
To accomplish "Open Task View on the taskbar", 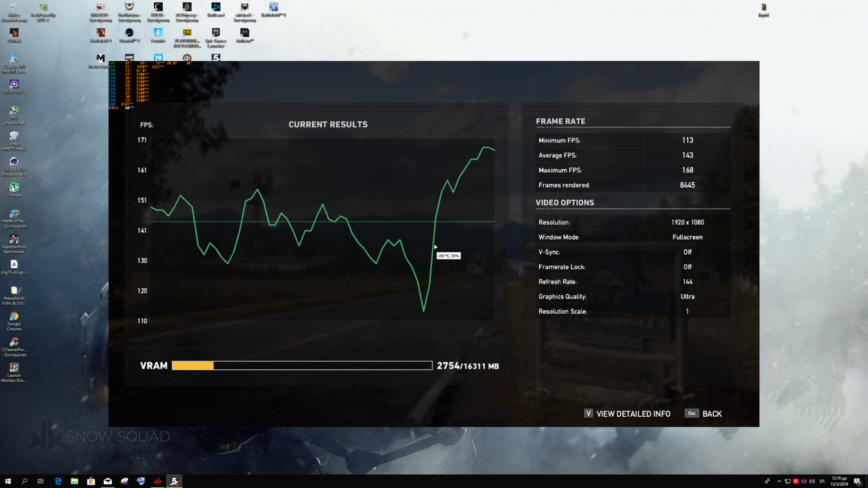I will [41, 481].
